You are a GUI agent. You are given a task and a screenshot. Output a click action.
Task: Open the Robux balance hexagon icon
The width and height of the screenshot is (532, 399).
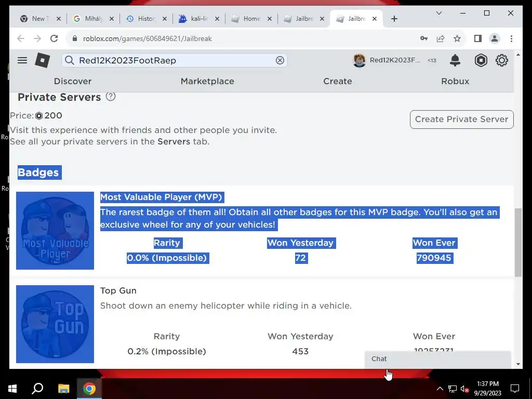click(x=481, y=60)
